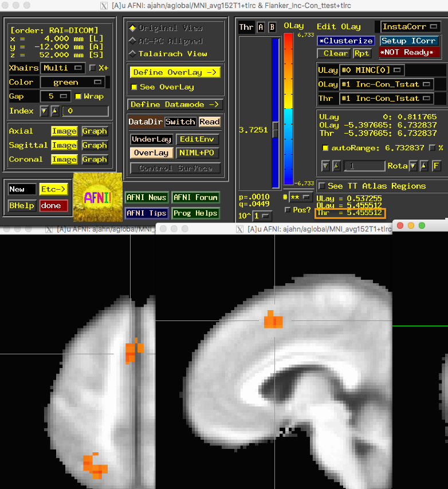
Task: Toggle the Wrap checkbox
Action: point(78,96)
